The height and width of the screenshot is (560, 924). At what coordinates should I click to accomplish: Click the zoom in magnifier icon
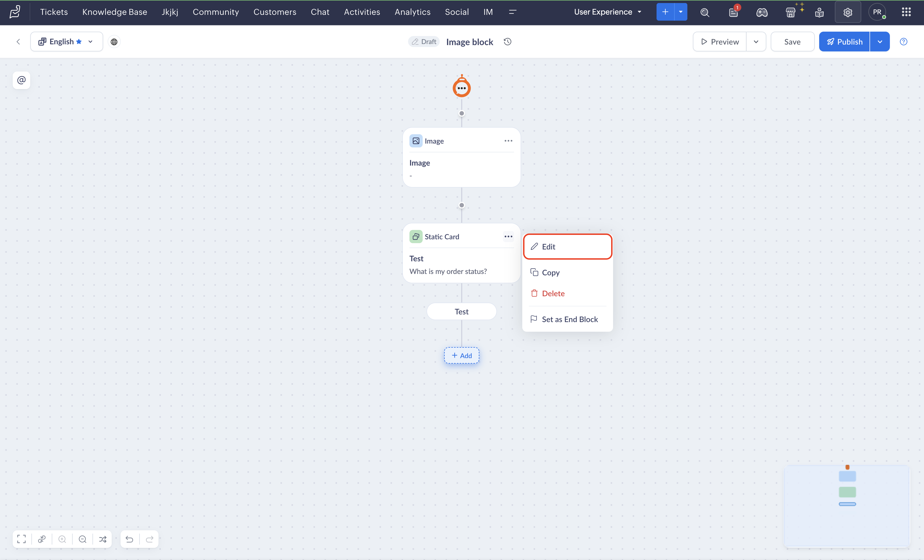click(x=62, y=539)
